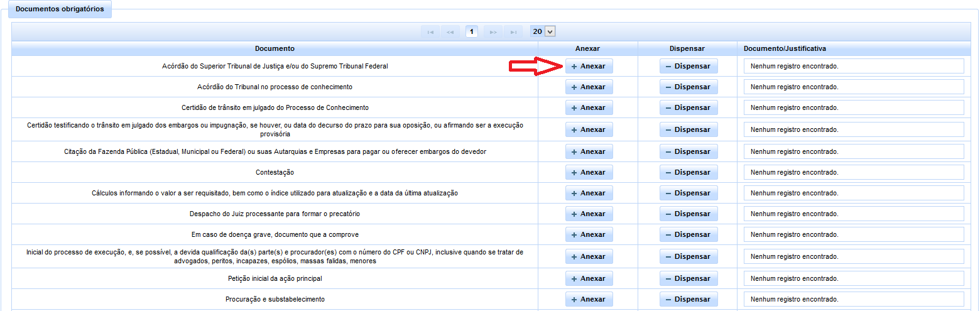This screenshot has height=311, width=980.
Task: Click next page paginator icon
Action: point(493,32)
